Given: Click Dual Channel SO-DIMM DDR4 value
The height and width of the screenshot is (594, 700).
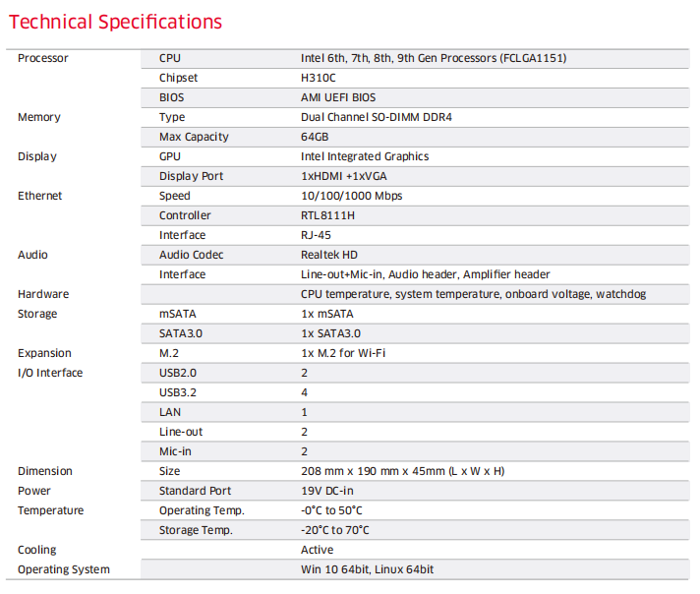Looking at the screenshot, I should click(x=377, y=117).
